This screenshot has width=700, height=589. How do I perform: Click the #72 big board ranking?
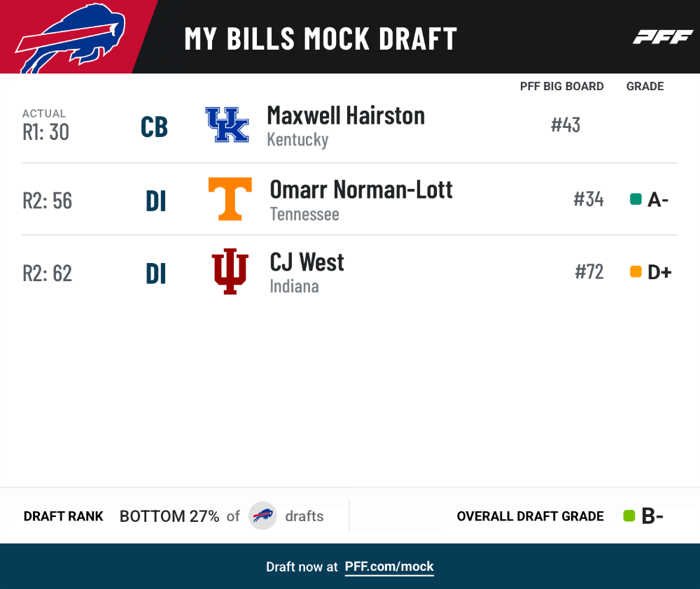(x=589, y=271)
